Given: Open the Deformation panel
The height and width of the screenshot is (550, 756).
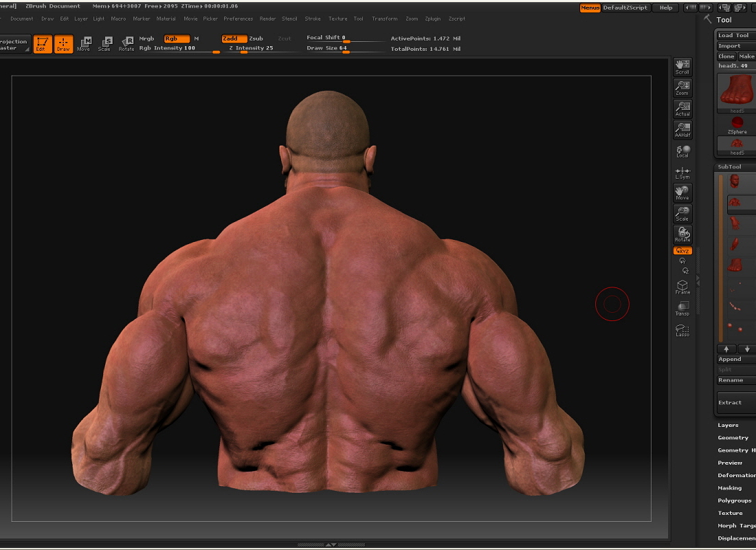Looking at the screenshot, I should pos(735,475).
